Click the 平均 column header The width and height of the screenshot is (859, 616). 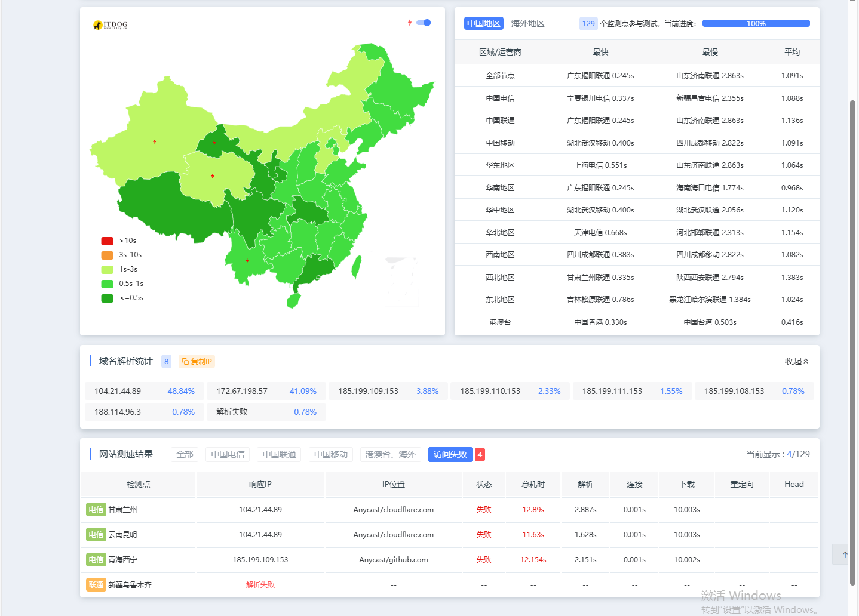(792, 52)
